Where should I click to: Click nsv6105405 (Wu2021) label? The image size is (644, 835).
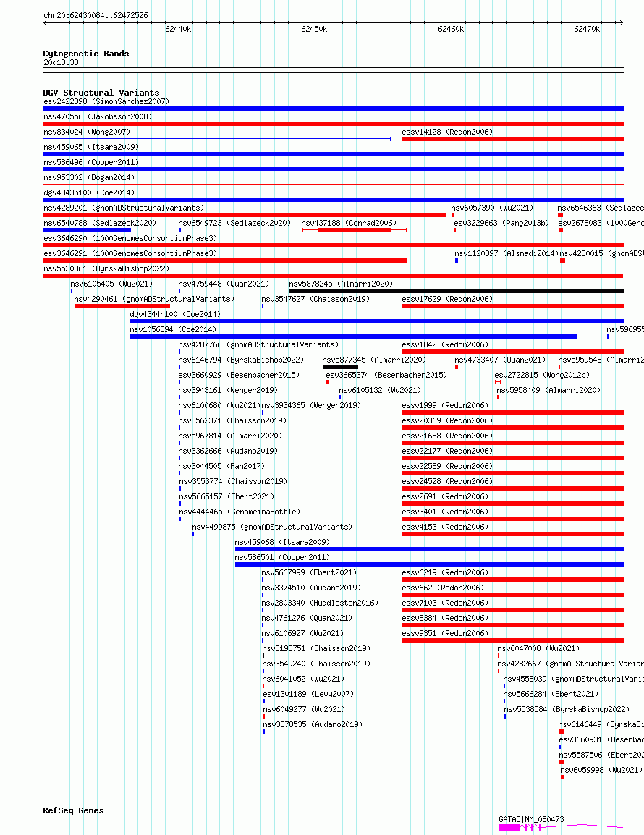[x=112, y=284]
